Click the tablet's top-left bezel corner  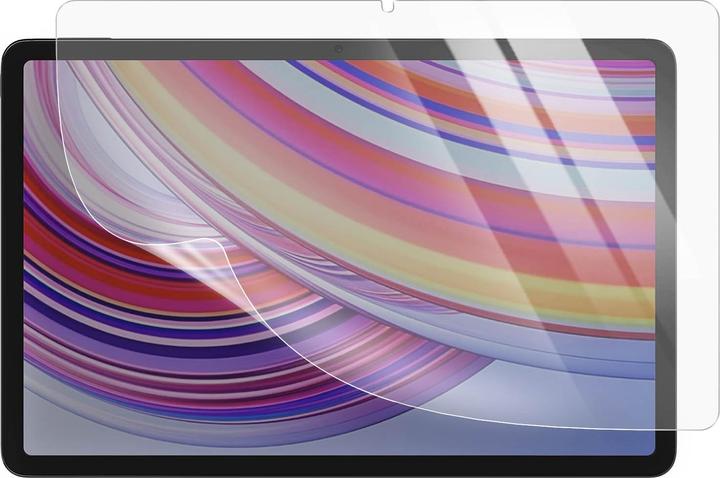click(12, 50)
